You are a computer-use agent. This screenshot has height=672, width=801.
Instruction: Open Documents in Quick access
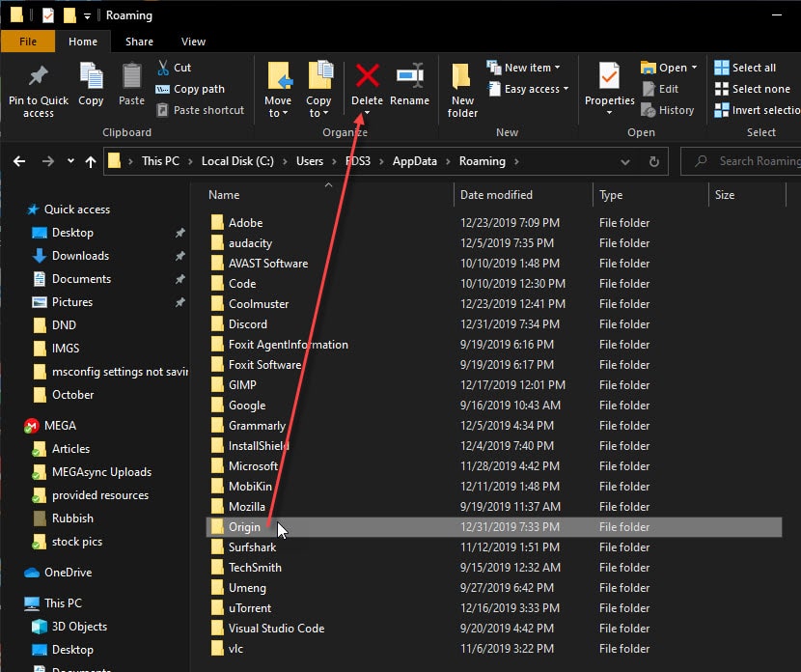pyautogui.click(x=72, y=279)
